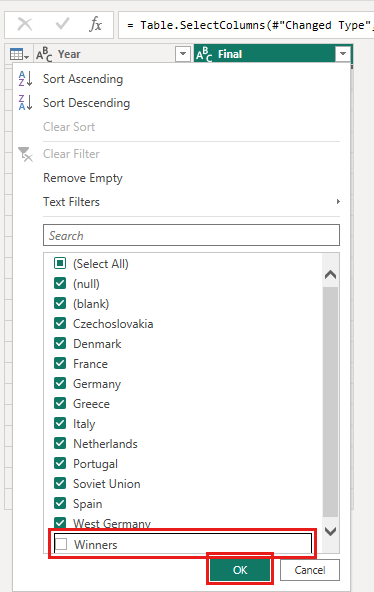The height and width of the screenshot is (592, 374).
Task: Click the Sort Descending Z-A icon
Action: click(25, 103)
